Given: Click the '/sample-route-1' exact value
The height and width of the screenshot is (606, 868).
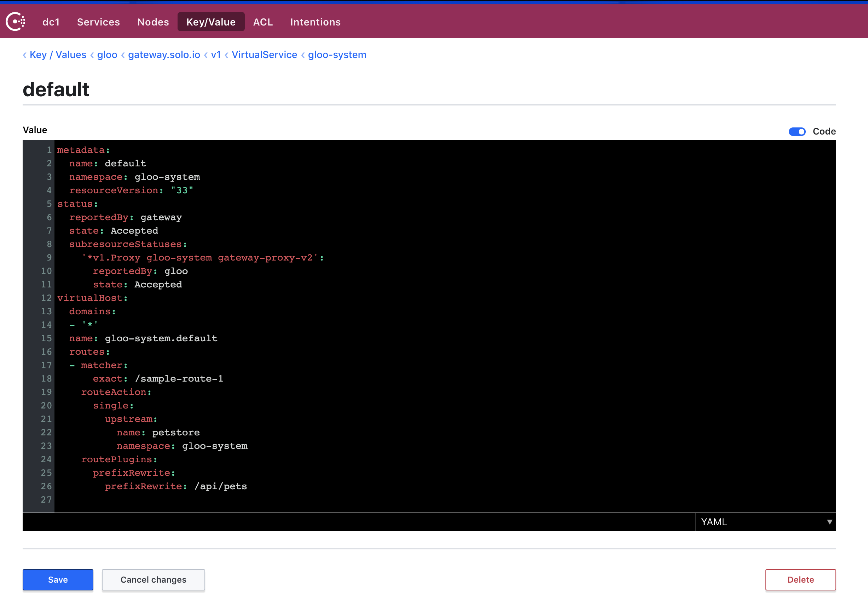Looking at the screenshot, I should [x=179, y=379].
